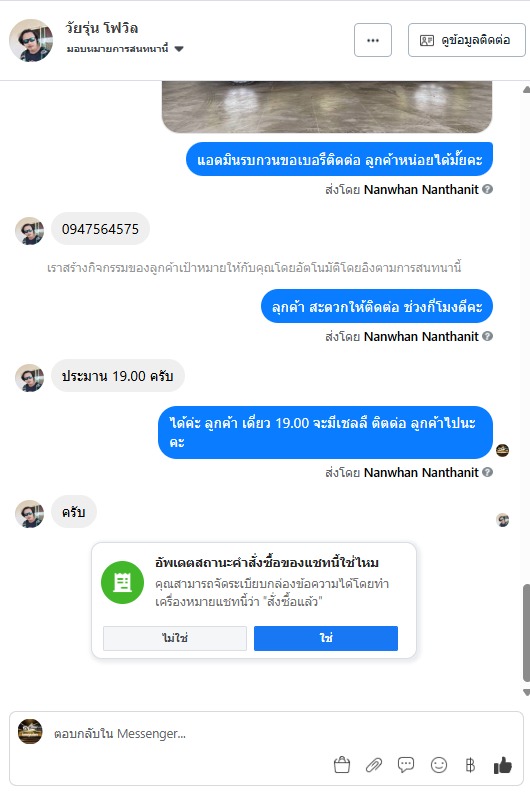Image resolution: width=530 pixels, height=792 pixels.
Task: Click the scrollbar up arrow
Action: coord(526,90)
